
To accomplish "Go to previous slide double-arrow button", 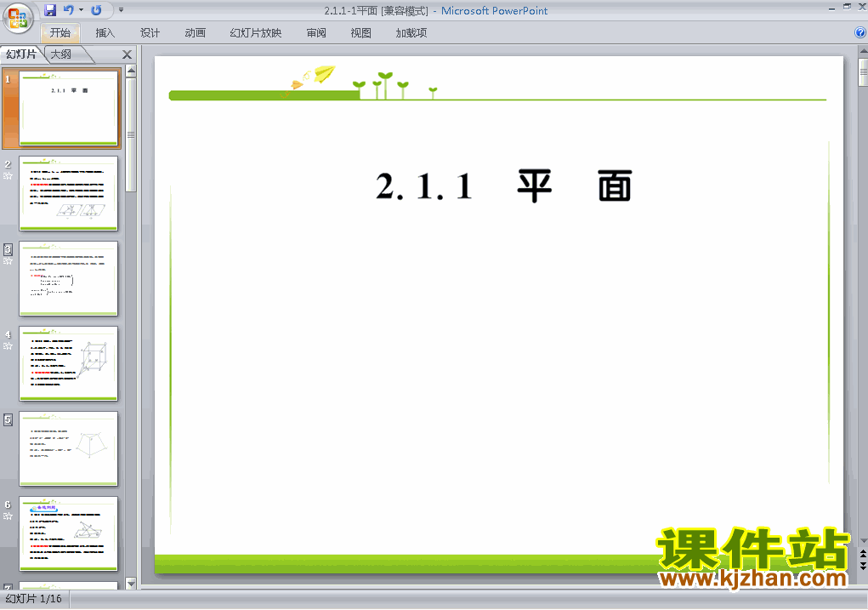I will [863, 554].
